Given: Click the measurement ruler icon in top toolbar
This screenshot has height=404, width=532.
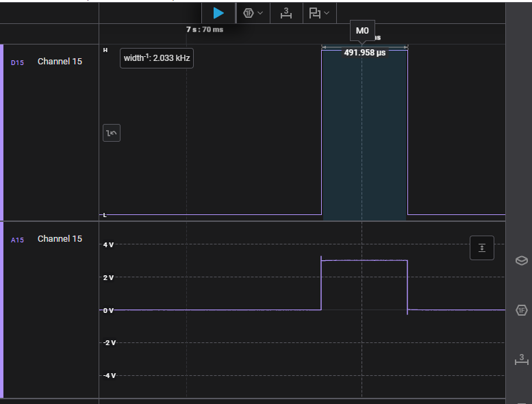Looking at the screenshot, I should (286, 13).
